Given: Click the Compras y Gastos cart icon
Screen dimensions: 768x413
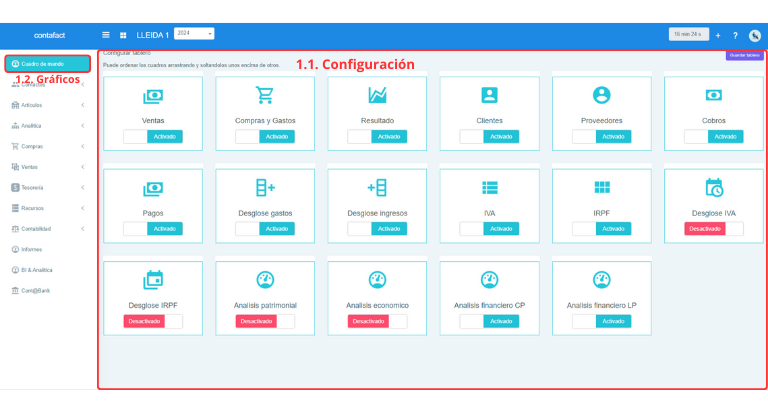Looking at the screenshot, I should click(265, 96).
